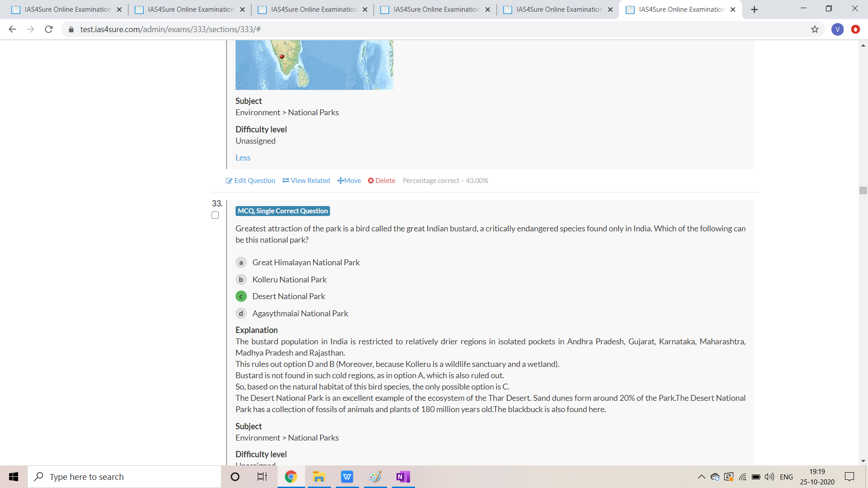This screenshot has height=488, width=868.
Task: Open OneNote from the taskbar
Action: [x=402, y=477]
